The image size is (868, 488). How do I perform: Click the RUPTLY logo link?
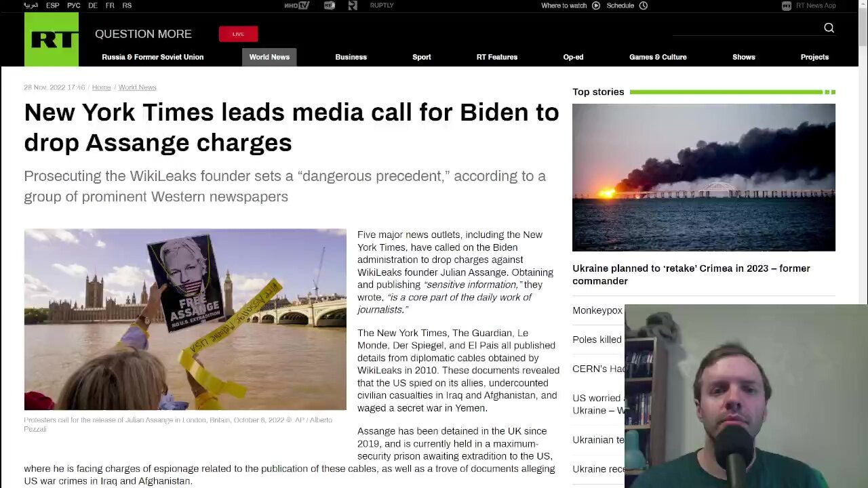(x=382, y=5)
